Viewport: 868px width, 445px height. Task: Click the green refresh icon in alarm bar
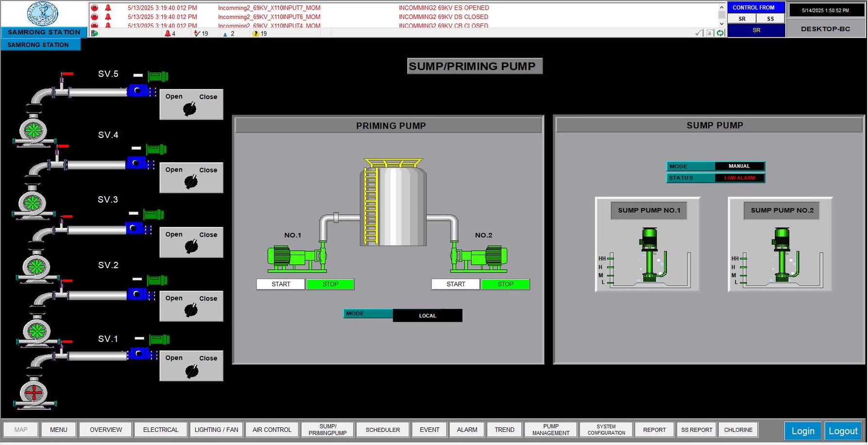point(720,33)
